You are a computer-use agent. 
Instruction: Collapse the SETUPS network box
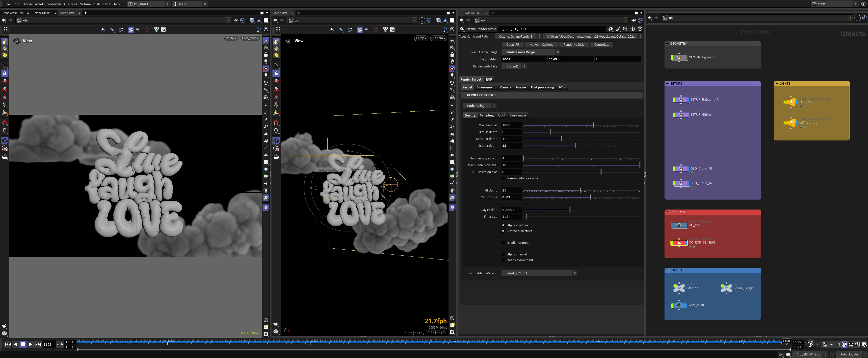668,84
